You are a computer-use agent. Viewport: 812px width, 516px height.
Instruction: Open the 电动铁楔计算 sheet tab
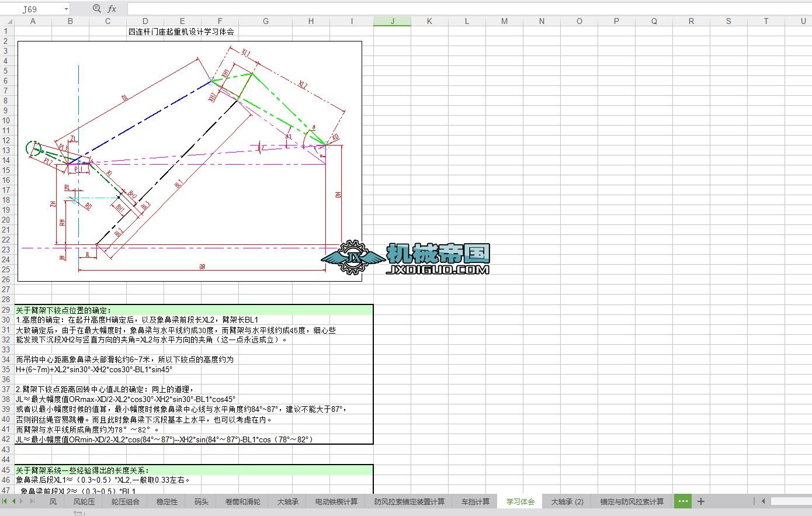pyautogui.click(x=336, y=501)
